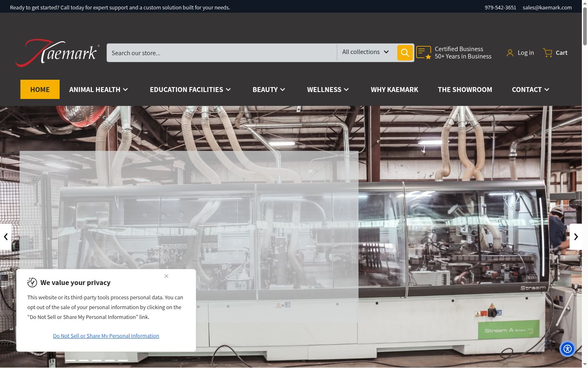Click the Log in person icon

510,53
